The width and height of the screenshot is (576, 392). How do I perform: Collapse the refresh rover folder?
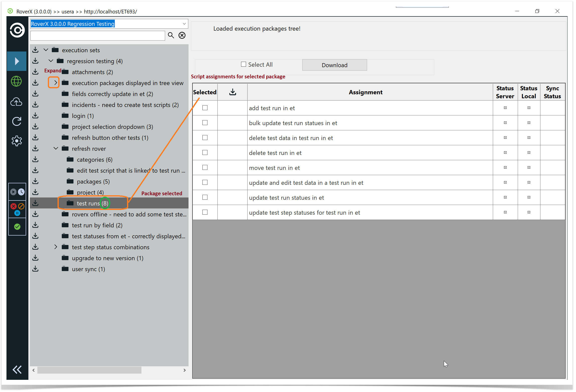point(56,148)
